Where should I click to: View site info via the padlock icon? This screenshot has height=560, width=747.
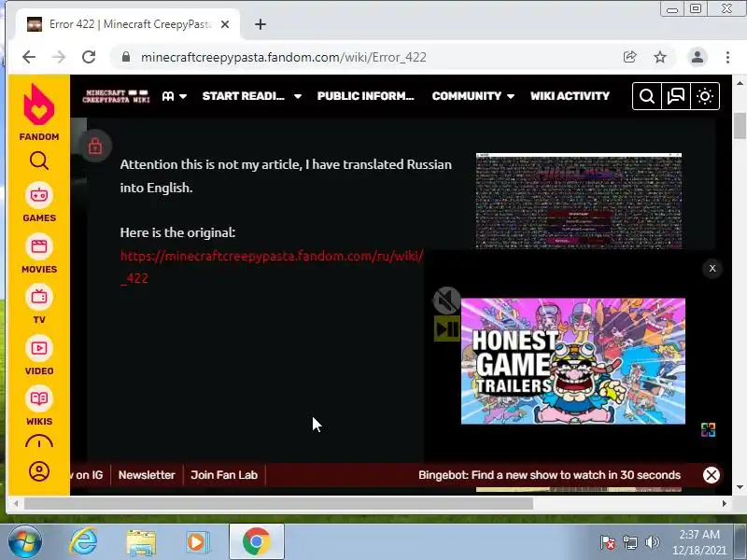126,57
